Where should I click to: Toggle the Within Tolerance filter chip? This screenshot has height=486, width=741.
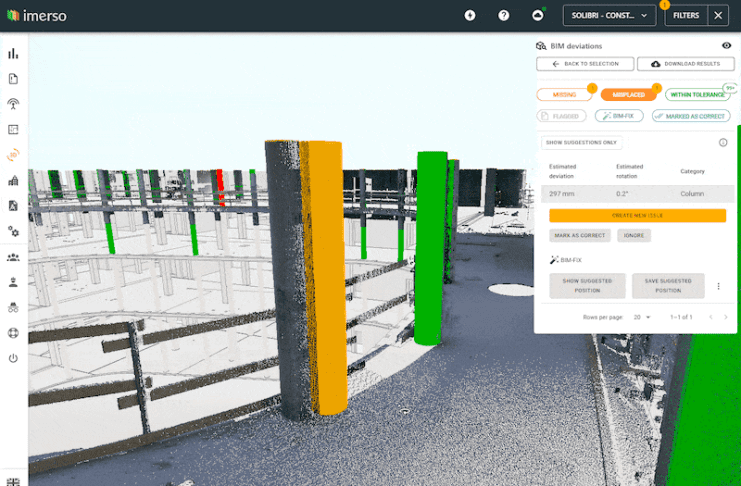[x=697, y=94]
